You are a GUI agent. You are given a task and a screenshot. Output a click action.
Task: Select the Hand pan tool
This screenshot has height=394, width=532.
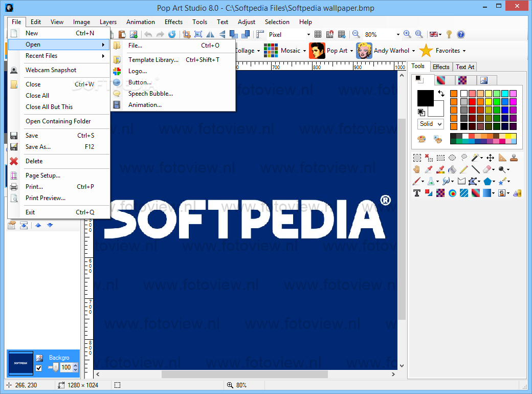pos(417,169)
